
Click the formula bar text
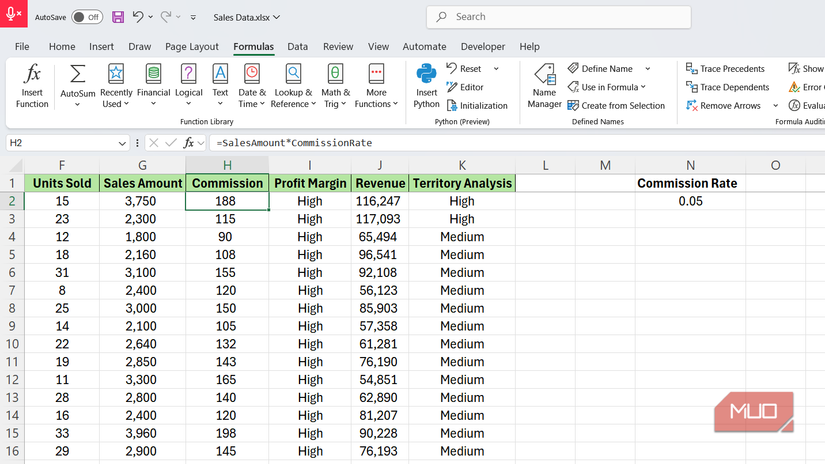pos(294,143)
